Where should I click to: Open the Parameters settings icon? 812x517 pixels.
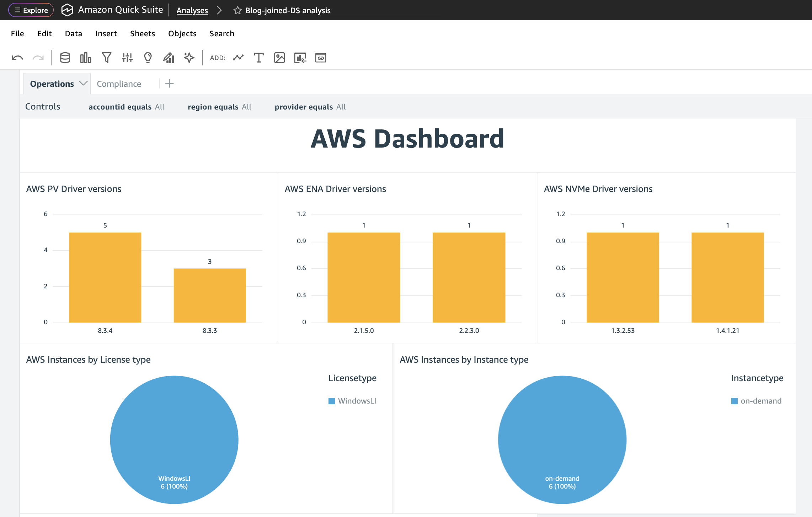[x=127, y=57]
